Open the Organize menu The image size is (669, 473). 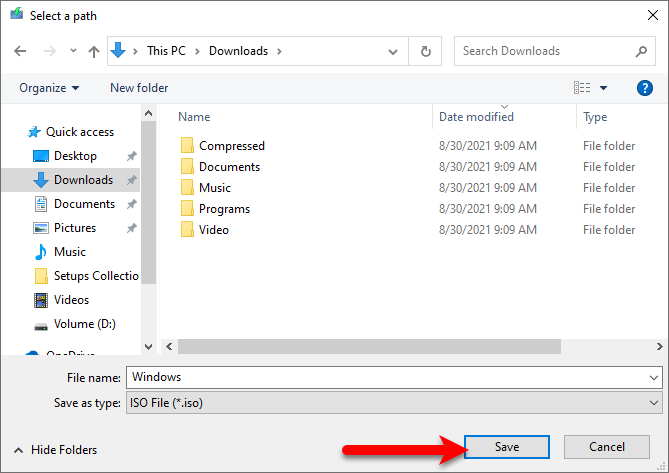tap(49, 88)
